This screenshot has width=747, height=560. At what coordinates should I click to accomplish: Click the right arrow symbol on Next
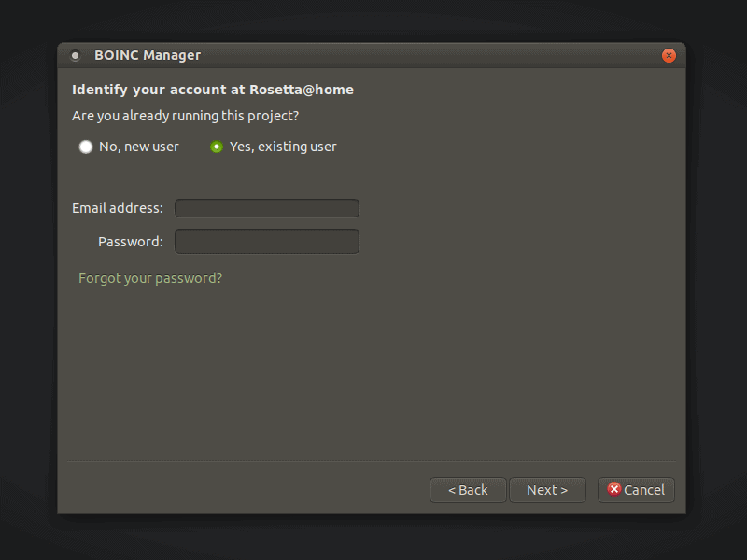coord(564,490)
